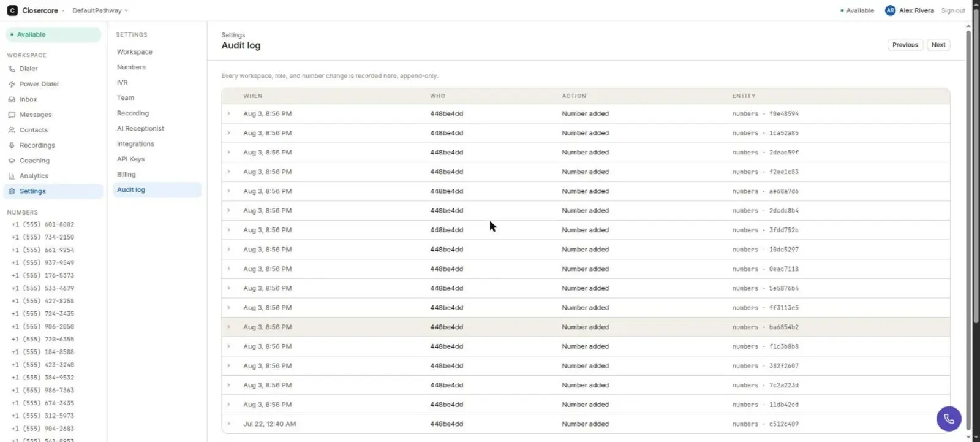980x442 pixels.
Task: Toggle the Available status pill in sidebar
Action: click(53, 35)
